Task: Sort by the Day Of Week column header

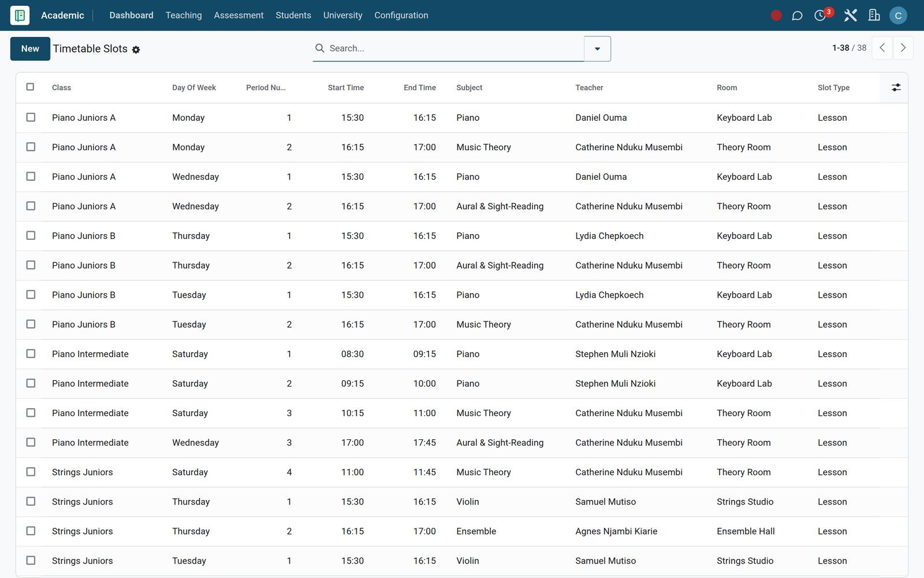Action: [194, 87]
